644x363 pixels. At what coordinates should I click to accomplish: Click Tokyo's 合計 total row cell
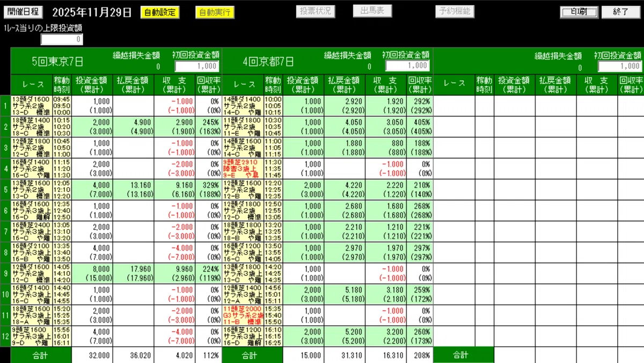[40, 355]
